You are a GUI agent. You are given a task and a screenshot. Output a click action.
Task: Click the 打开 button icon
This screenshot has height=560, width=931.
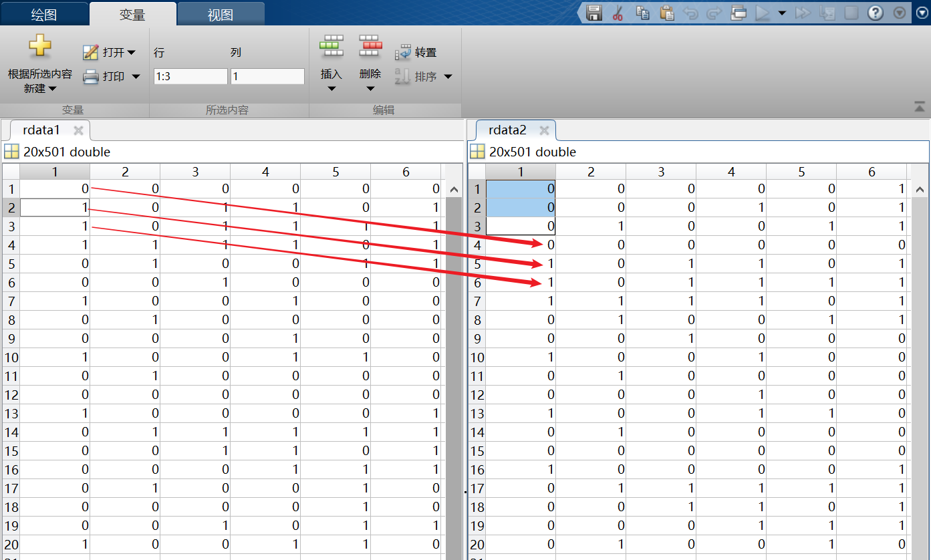[90, 52]
